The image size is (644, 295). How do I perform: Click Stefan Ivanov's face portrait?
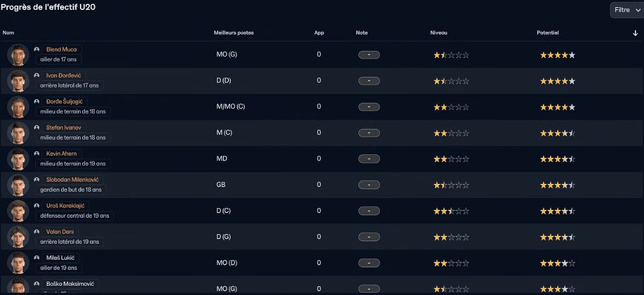pyautogui.click(x=18, y=133)
